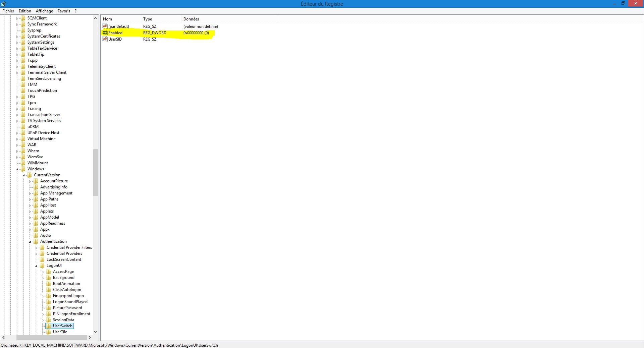Click the LockScreenContent folder icon
The width and height of the screenshot is (644, 348).
pyautogui.click(x=42, y=259)
